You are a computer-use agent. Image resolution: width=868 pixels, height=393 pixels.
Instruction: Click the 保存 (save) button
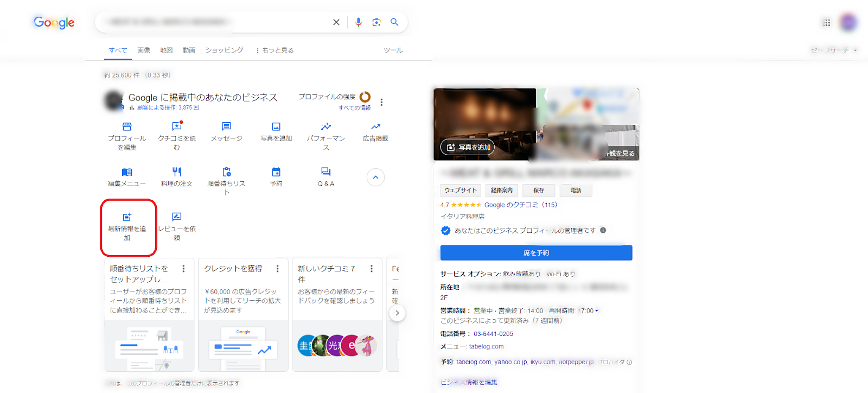click(x=539, y=190)
